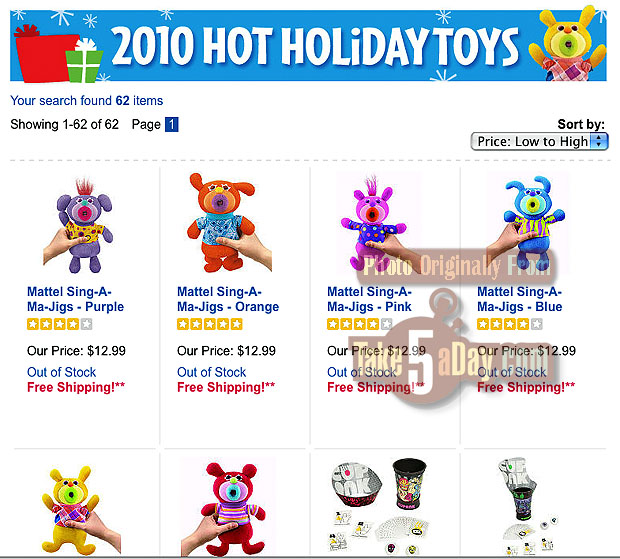Screen dimensions: 620x559
Task: Open the Sort by Price dropdown
Action: (539, 142)
